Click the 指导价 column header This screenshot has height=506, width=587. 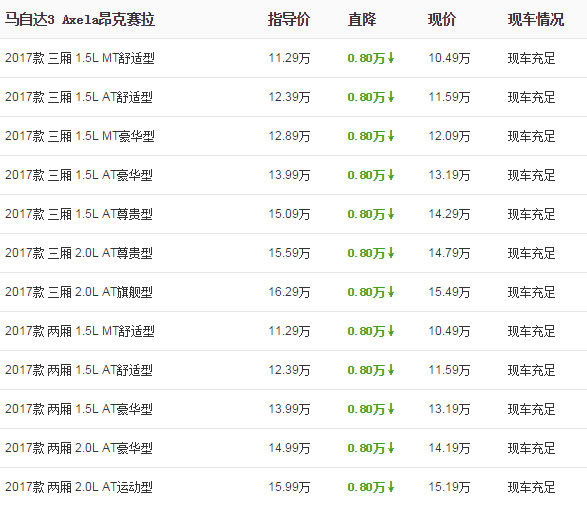coord(289,19)
